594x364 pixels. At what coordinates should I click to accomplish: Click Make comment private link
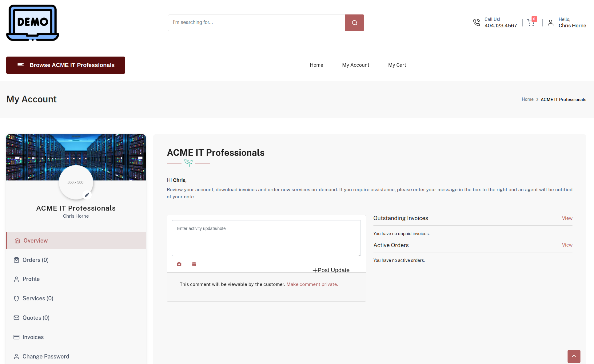point(312,284)
